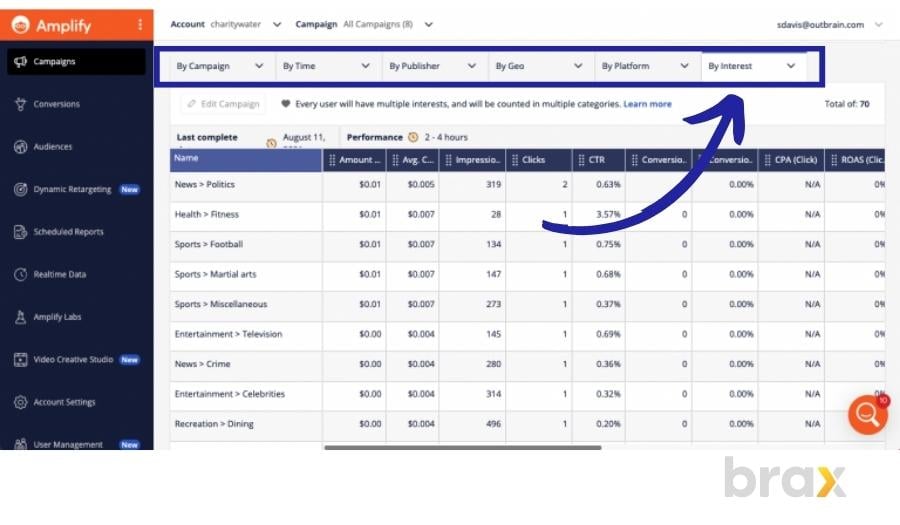The image size is (900, 525).
Task: Click the Realtime Data clock icon
Action: click(20, 275)
